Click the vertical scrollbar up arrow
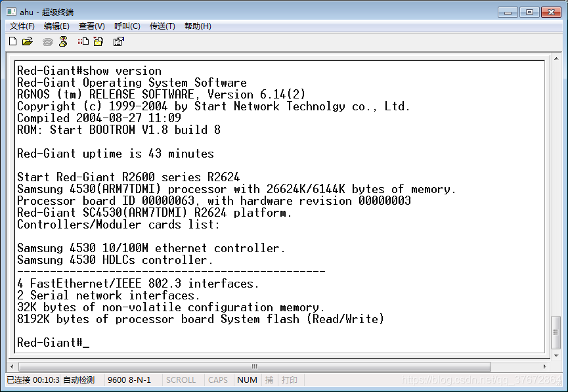The height and width of the screenshot is (392, 568). point(556,58)
